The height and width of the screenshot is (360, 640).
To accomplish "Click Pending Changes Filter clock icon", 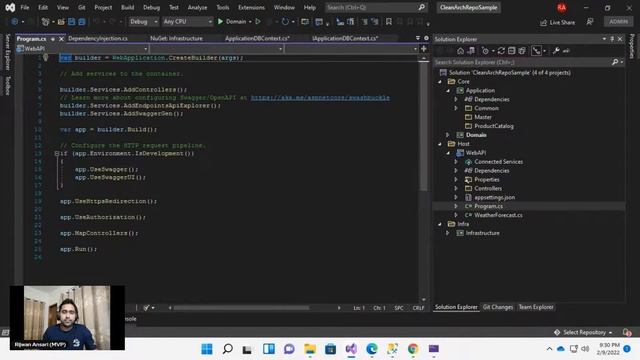I will (x=485, y=51).
